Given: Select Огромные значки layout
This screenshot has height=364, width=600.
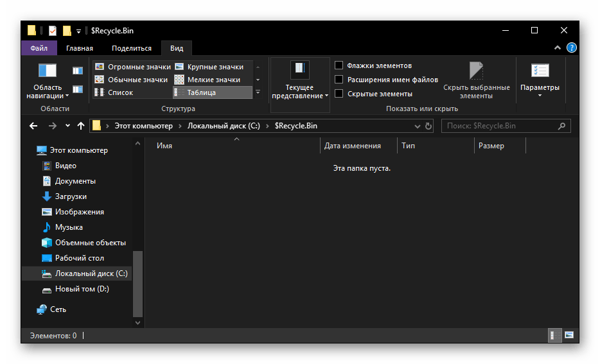Looking at the screenshot, I should (133, 67).
